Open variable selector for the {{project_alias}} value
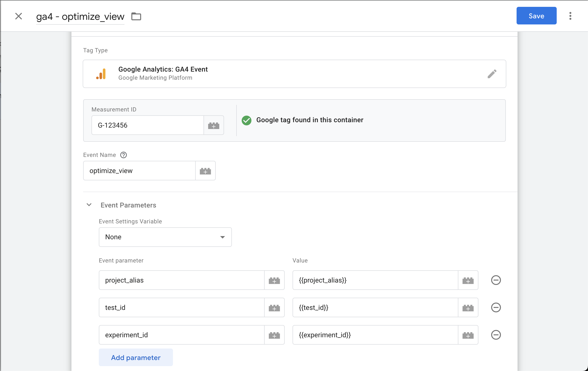 [x=468, y=280]
